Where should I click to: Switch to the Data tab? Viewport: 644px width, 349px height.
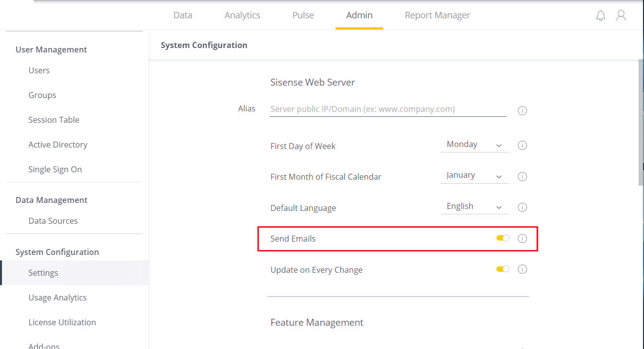point(183,15)
